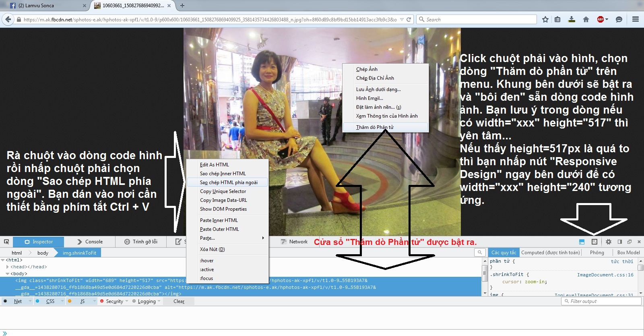Collapse the body element node
The width and height of the screenshot is (644, 336).
click(8, 274)
